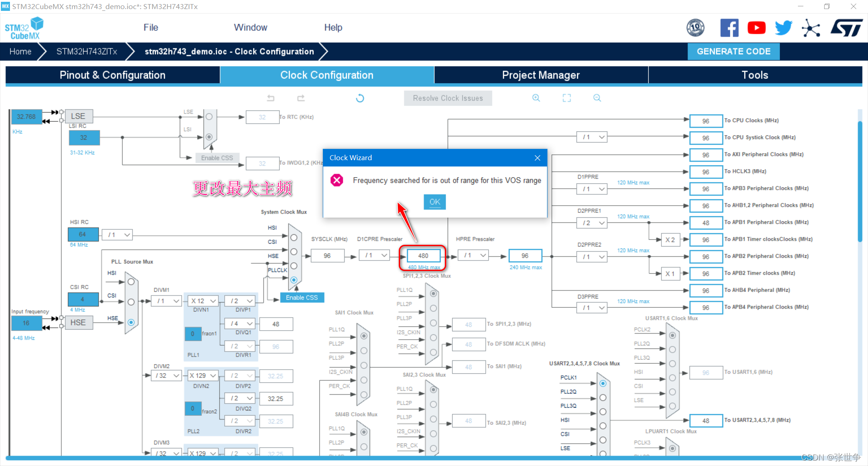868x466 pixels.
Task: Open the DIVN1 X 12 multiplier dropdown
Action: coord(203,301)
